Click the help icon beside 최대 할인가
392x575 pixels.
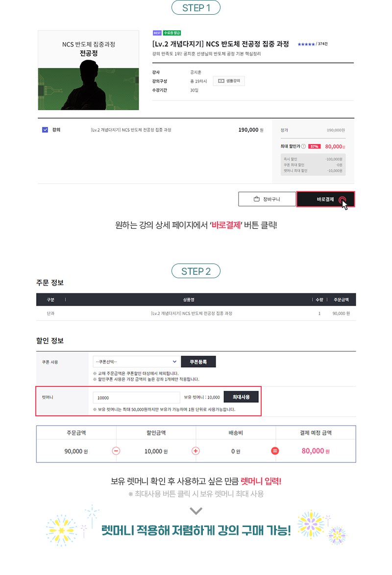(303, 146)
